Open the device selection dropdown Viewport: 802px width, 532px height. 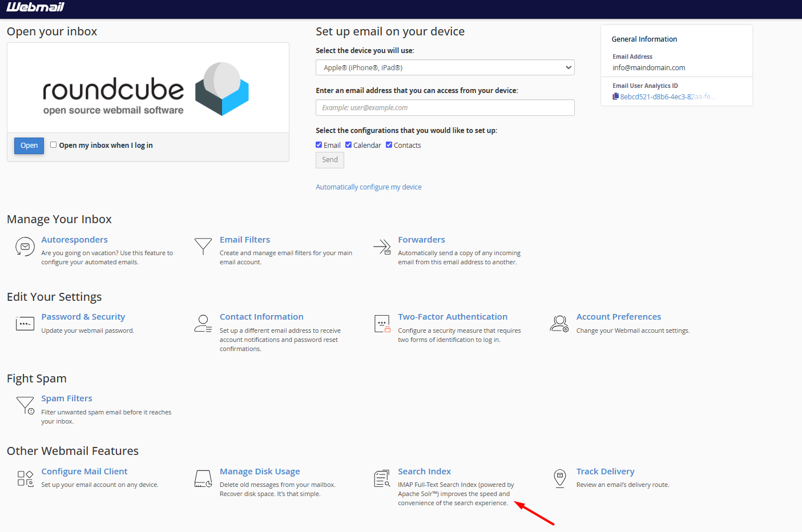[x=445, y=67]
